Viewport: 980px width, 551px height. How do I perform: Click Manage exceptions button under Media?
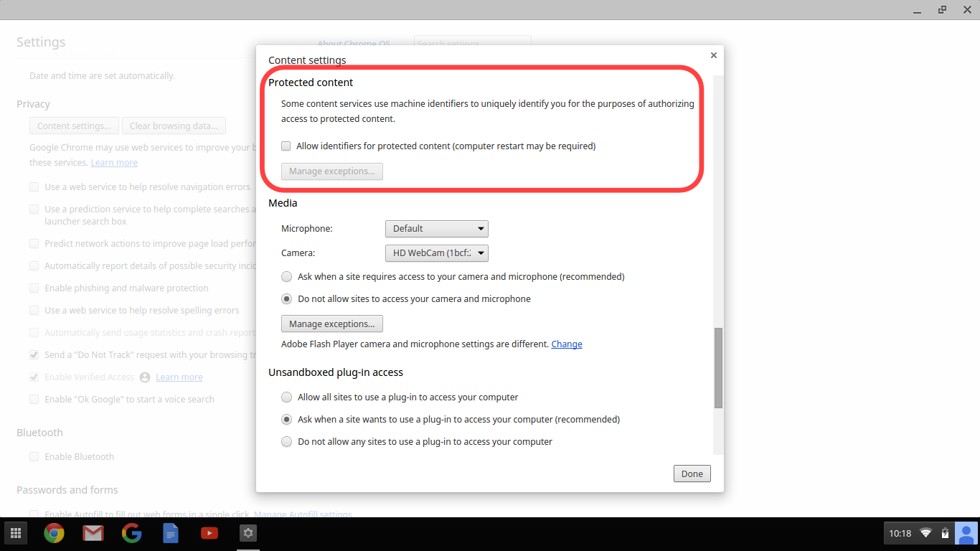(331, 324)
